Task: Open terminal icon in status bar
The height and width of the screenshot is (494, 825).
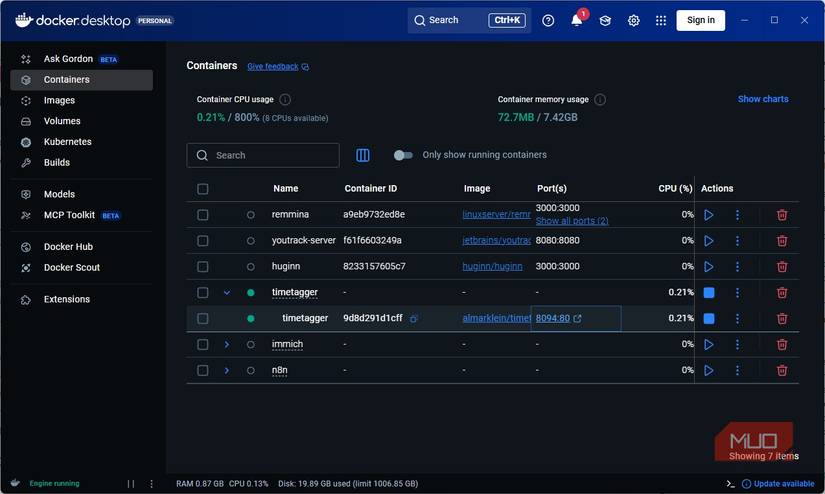Action: point(730,484)
